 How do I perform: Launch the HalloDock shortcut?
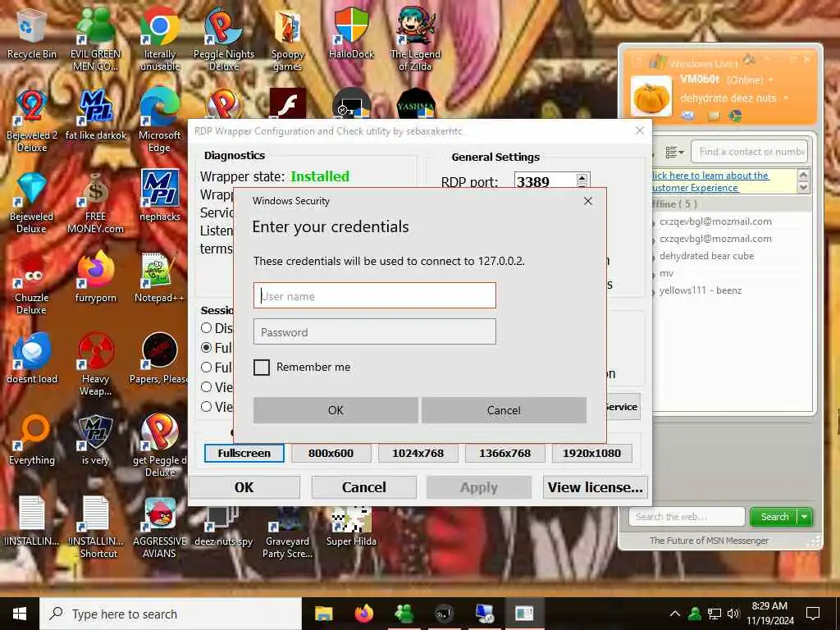[351, 33]
